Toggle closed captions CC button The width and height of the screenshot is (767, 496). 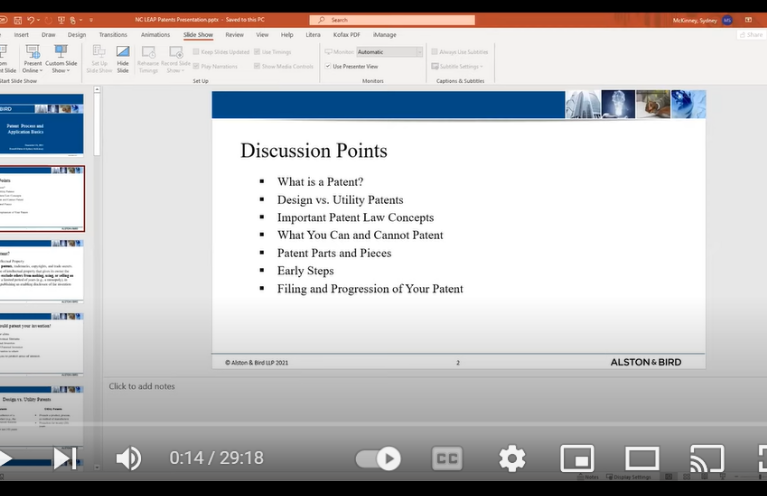click(447, 459)
